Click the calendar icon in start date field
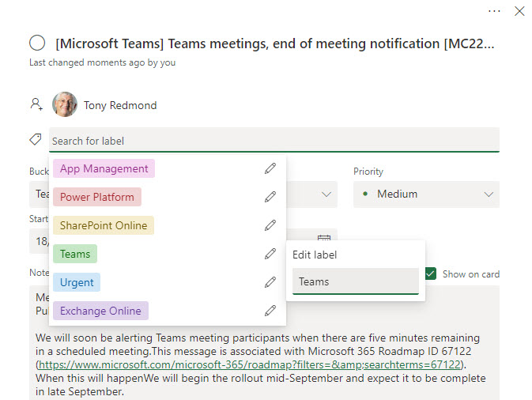The height and width of the screenshot is (400, 532). [323, 239]
